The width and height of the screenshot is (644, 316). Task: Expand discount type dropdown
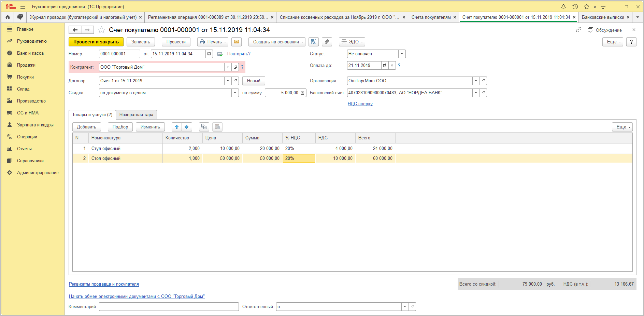point(235,93)
